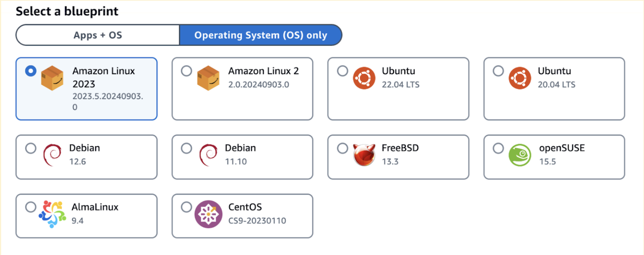Click version text '2.0.20240903.0'
The width and height of the screenshot is (644, 255).
(x=259, y=85)
